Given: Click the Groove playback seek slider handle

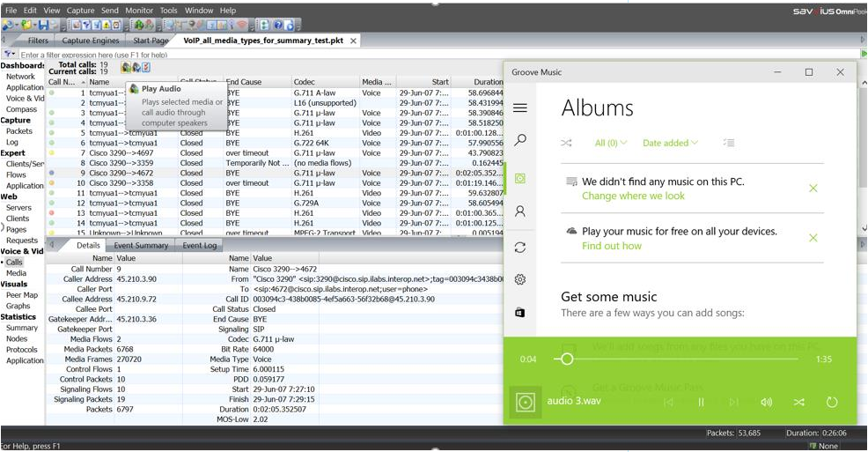Looking at the screenshot, I should click(566, 359).
